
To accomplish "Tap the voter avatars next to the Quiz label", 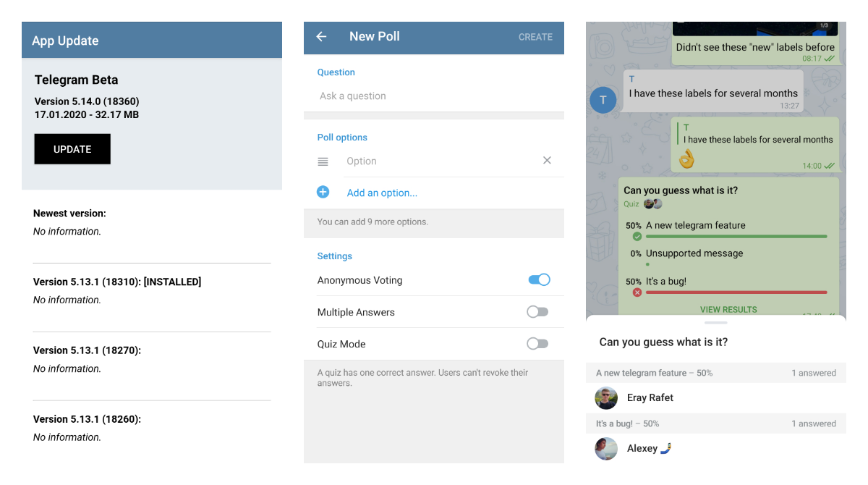I will click(652, 203).
